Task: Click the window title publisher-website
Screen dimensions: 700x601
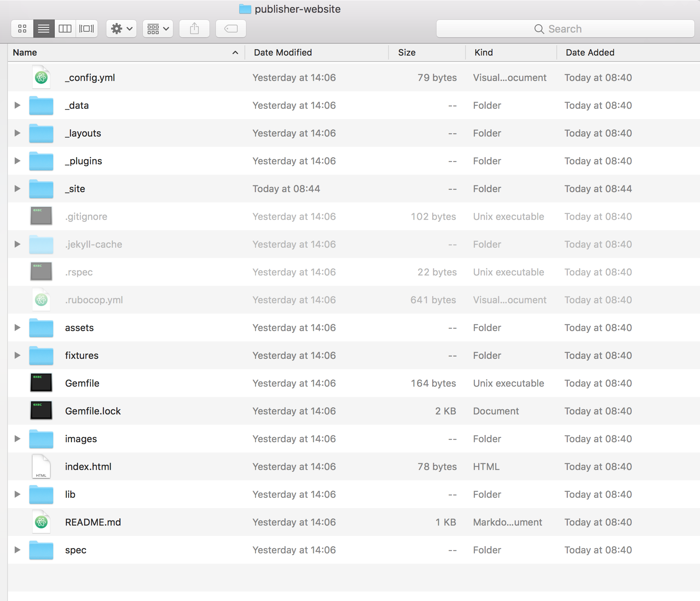Action: (x=298, y=9)
